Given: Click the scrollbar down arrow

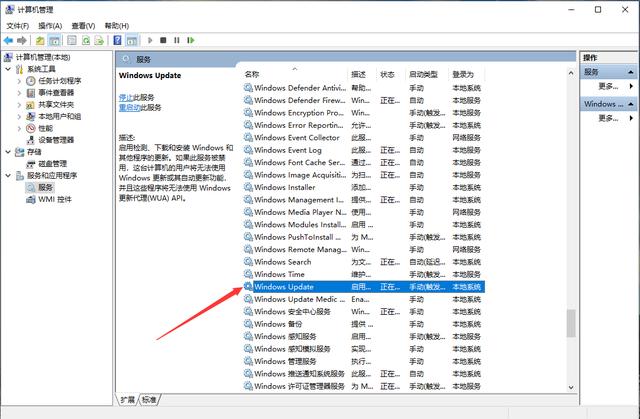Looking at the screenshot, I should tap(571, 388).
